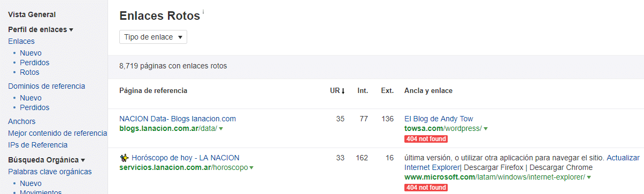
Task: Sort by the Ext. column header
Action: [x=387, y=91]
